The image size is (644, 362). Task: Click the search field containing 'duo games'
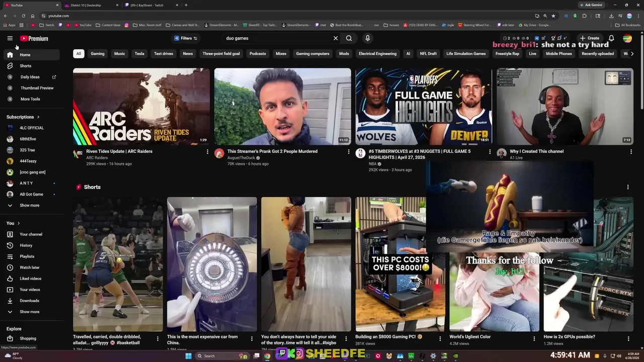click(277, 38)
